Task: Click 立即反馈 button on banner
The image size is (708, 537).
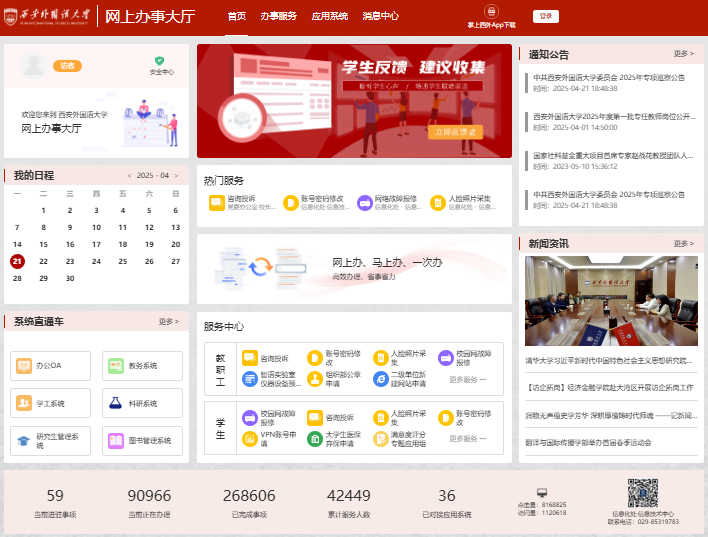Action: (x=455, y=132)
